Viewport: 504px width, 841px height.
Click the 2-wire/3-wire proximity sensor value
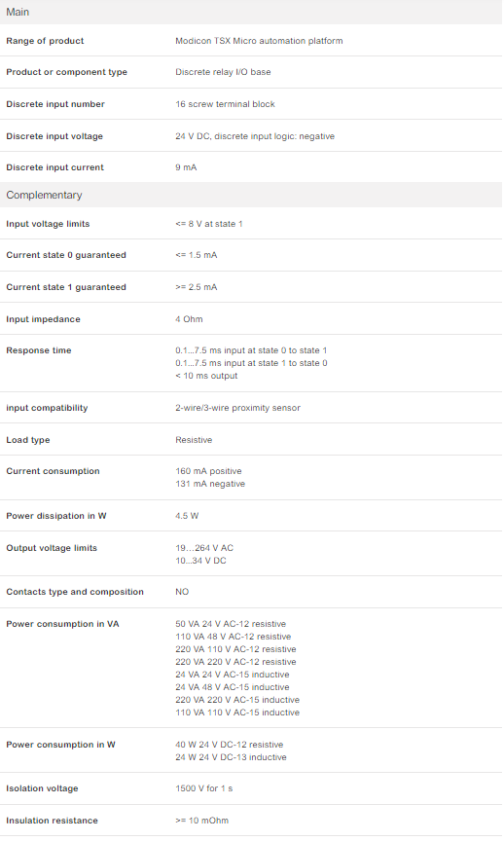[x=237, y=408]
